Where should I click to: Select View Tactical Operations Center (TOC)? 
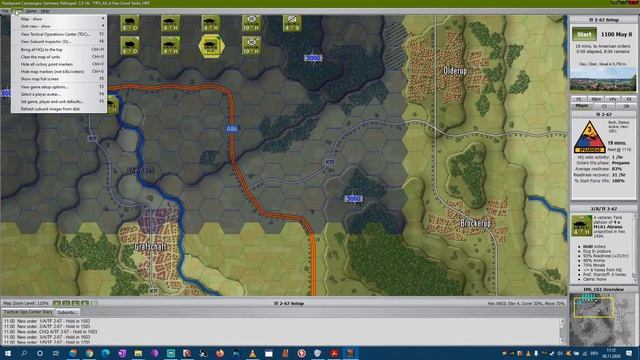(59, 34)
